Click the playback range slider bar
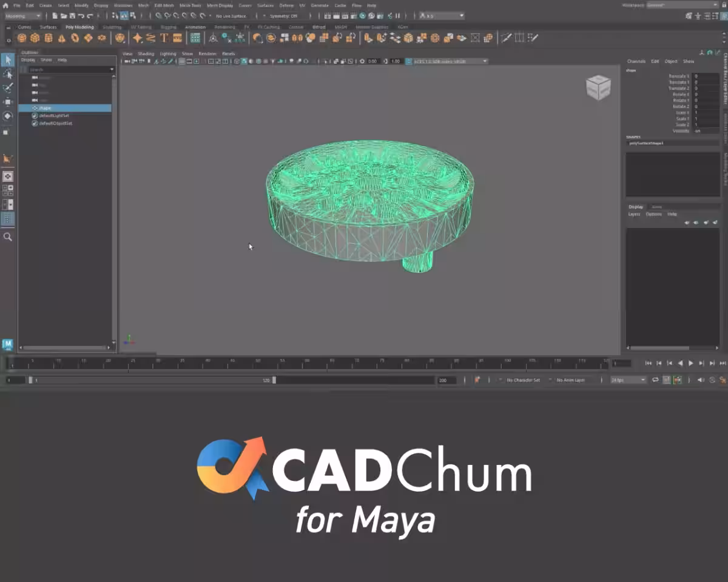Image resolution: width=728 pixels, height=582 pixels. [x=152, y=380]
